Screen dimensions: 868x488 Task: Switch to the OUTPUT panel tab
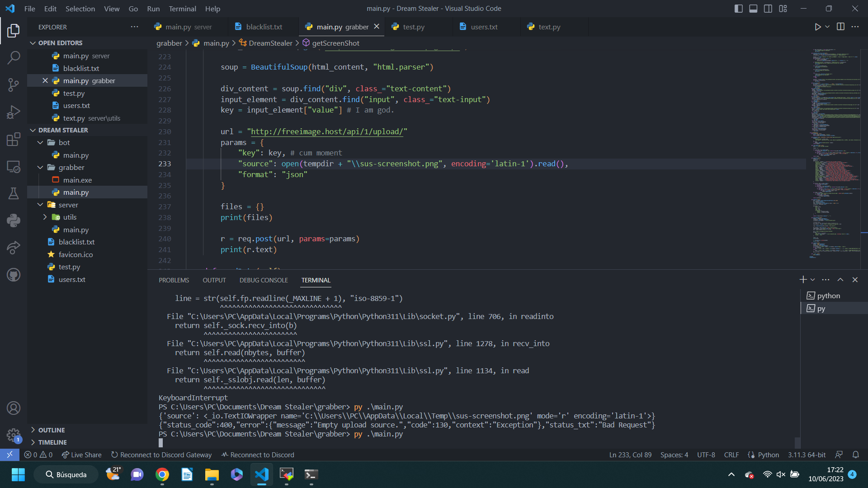point(214,280)
